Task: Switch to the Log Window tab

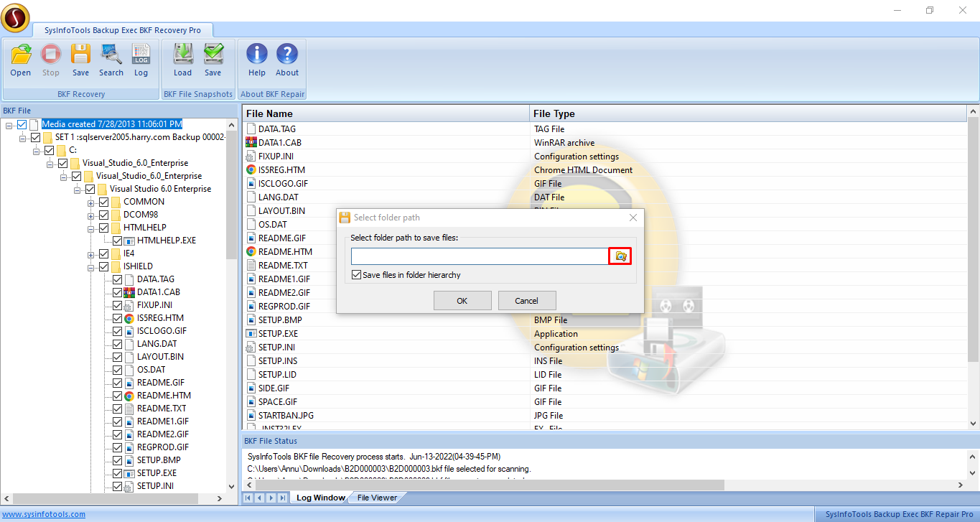Action: pos(320,498)
